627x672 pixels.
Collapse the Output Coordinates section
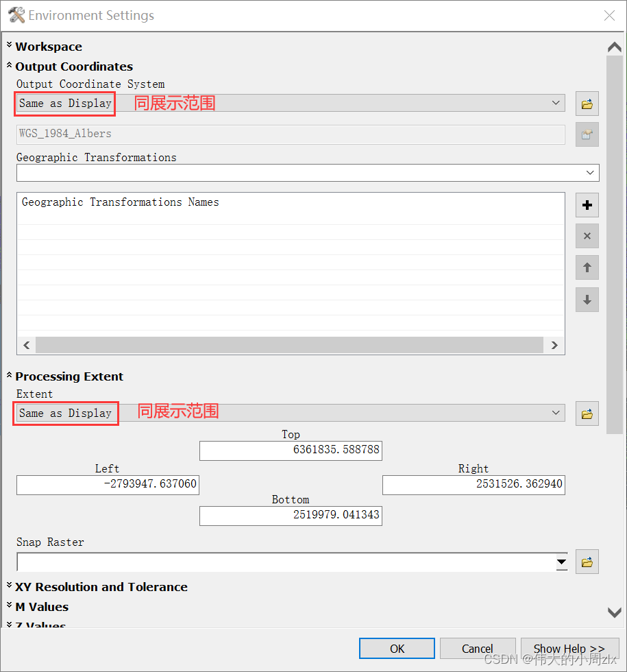(x=9, y=65)
